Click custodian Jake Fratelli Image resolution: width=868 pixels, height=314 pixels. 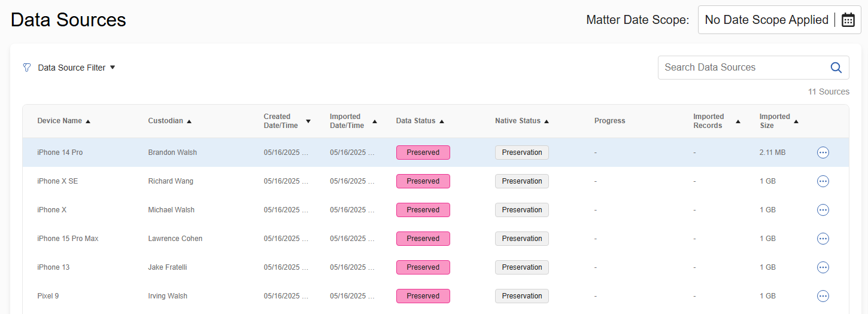pos(168,267)
